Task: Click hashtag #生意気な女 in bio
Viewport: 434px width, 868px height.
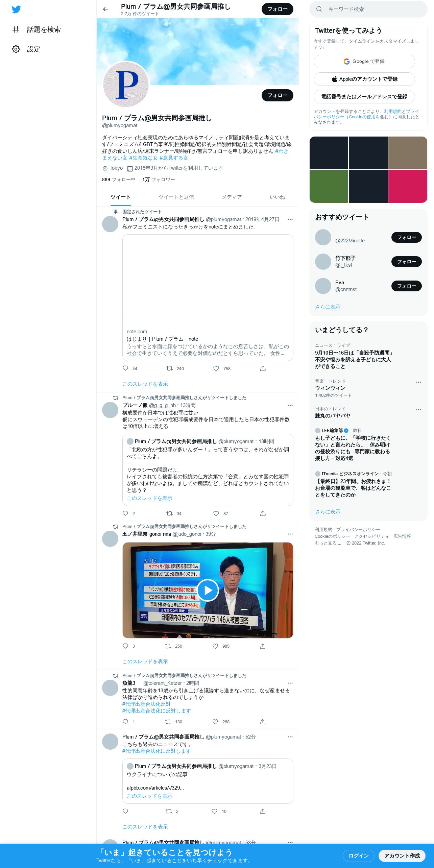Action: point(143,158)
